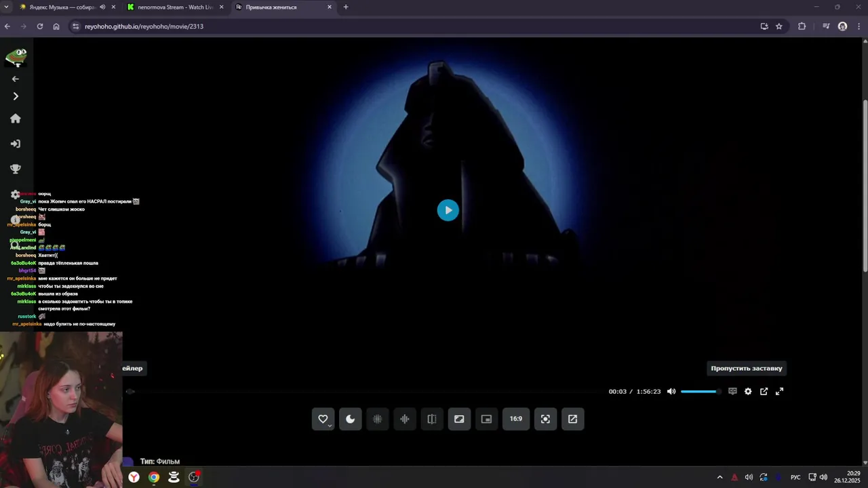
Task: Toggle the mirror flip video button
Action: click(432, 419)
